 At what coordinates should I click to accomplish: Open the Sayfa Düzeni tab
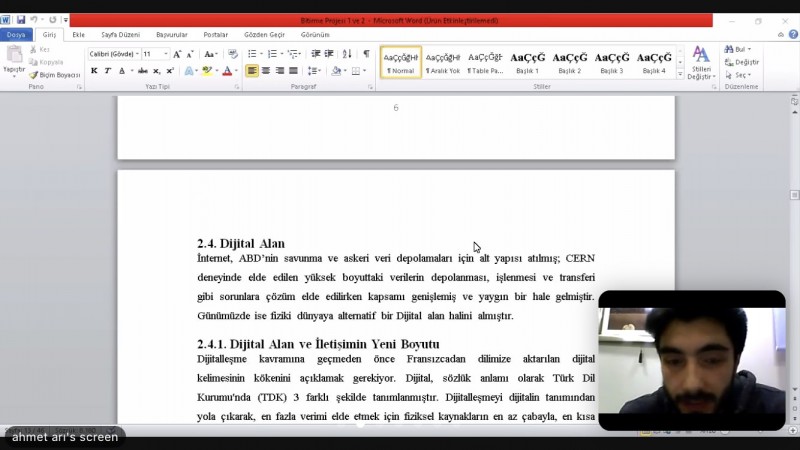point(120,34)
